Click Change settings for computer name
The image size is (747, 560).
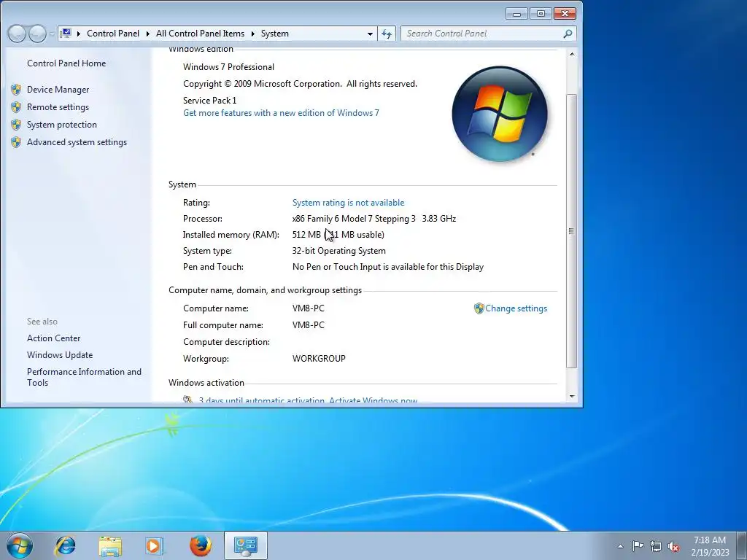516,308
